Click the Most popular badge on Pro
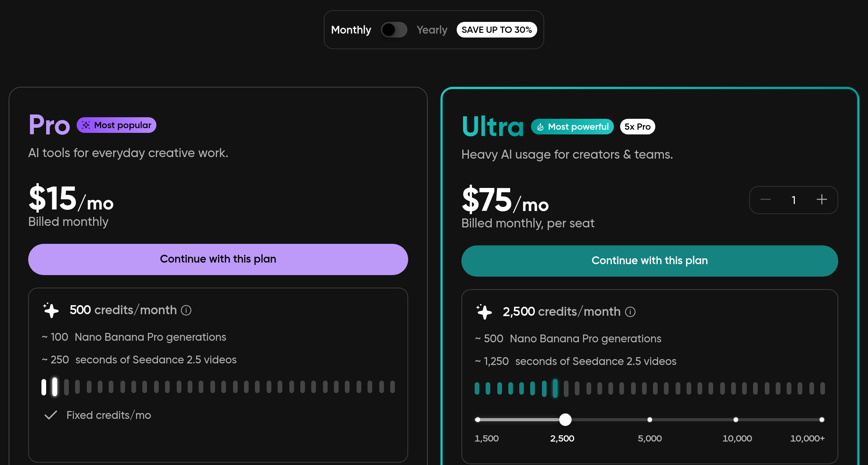The width and height of the screenshot is (868, 465). [117, 125]
